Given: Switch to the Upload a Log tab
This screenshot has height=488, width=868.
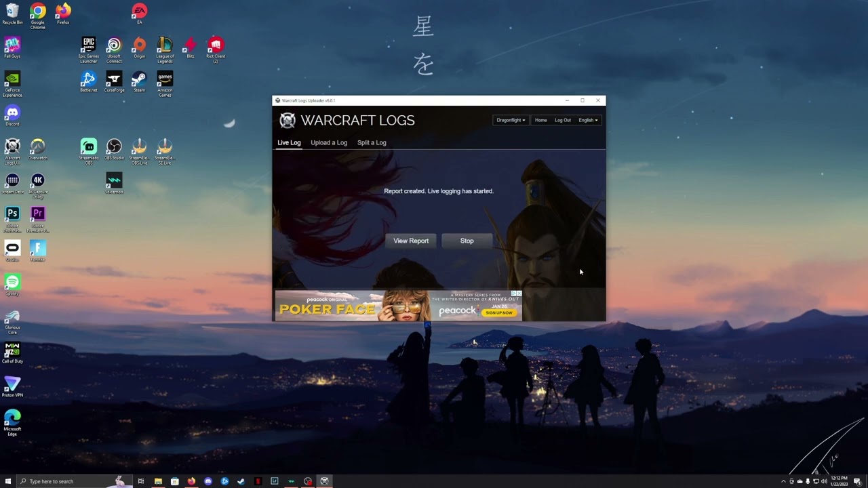Looking at the screenshot, I should (x=329, y=142).
